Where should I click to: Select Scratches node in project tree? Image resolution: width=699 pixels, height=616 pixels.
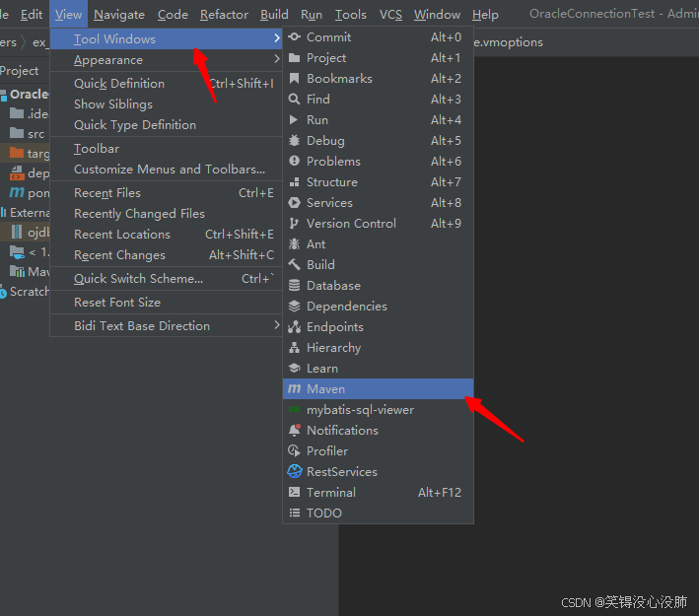25,291
